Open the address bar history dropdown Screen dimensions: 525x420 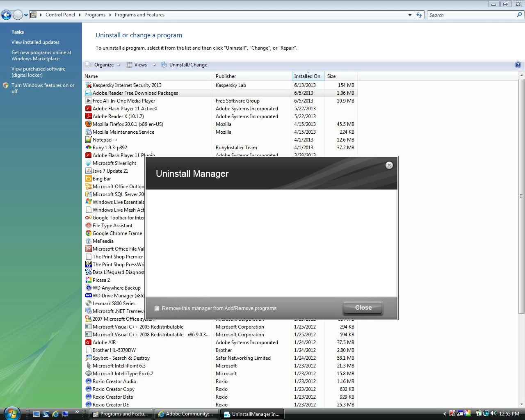click(410, 15)
